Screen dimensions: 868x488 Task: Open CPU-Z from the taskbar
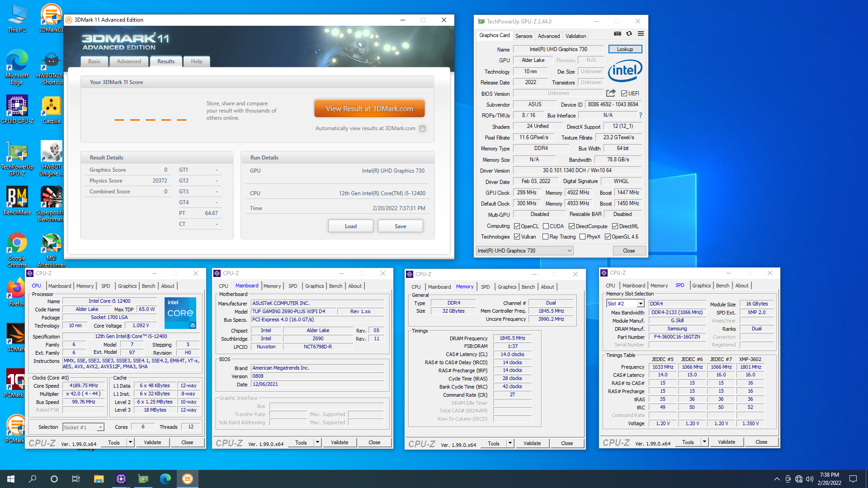click(x=121, y=479)
